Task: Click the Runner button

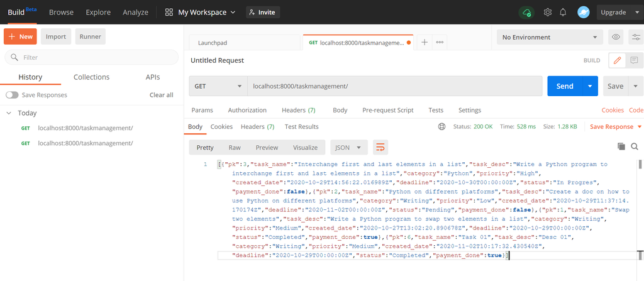Action: pos(91,36)
